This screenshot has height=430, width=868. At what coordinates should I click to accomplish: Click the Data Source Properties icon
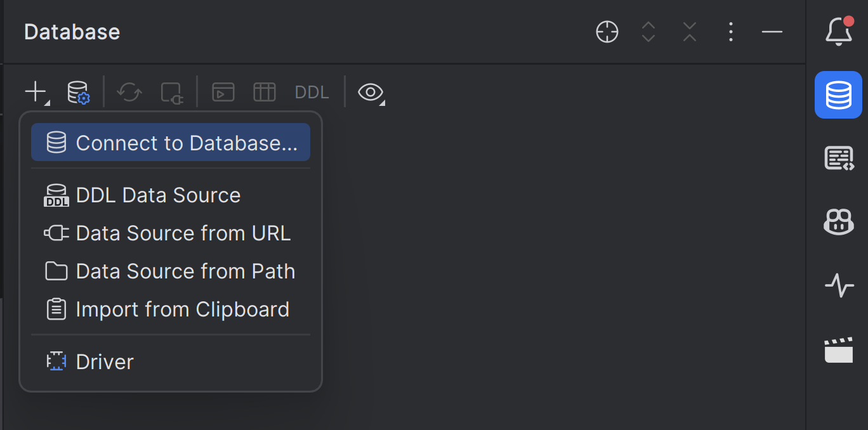click(79, 93)
